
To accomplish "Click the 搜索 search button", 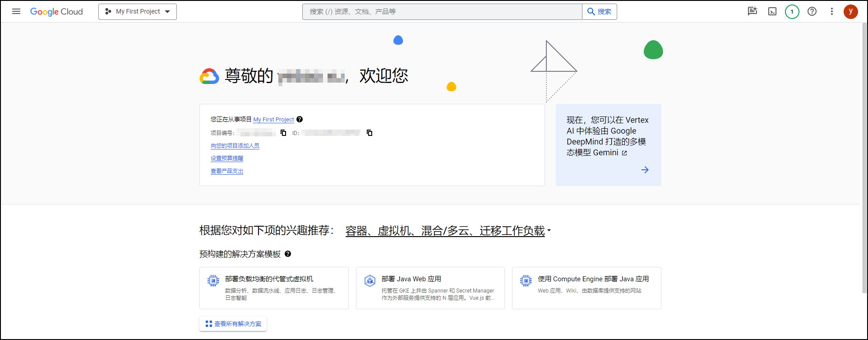I will [x=600, y=12].
